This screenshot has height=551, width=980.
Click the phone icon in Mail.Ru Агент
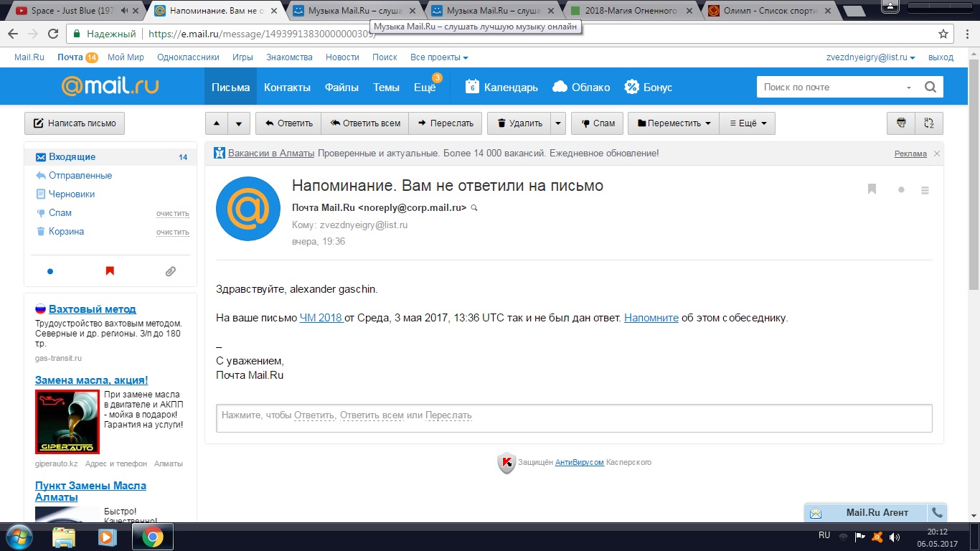point(937,512)
